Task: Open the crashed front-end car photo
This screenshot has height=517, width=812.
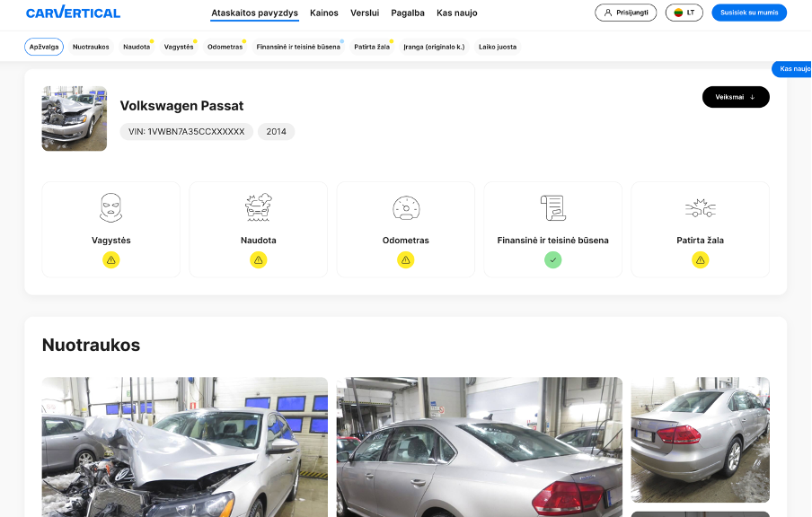Action: (185, 447)
